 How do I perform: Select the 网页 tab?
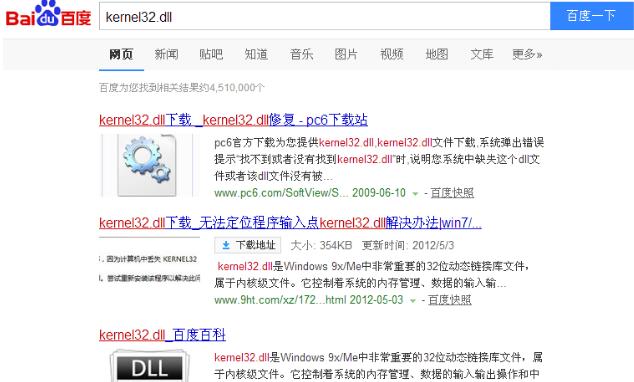(121, 54)
